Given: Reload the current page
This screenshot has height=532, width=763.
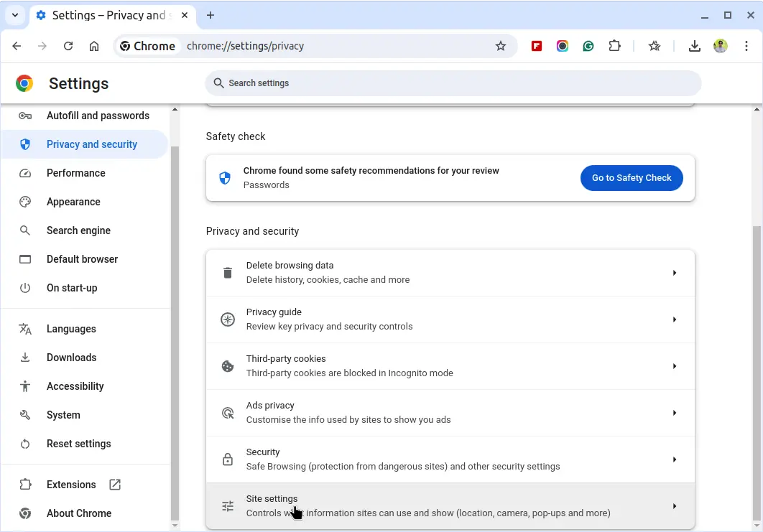Looking at the screenshot, I should (68, 46).
